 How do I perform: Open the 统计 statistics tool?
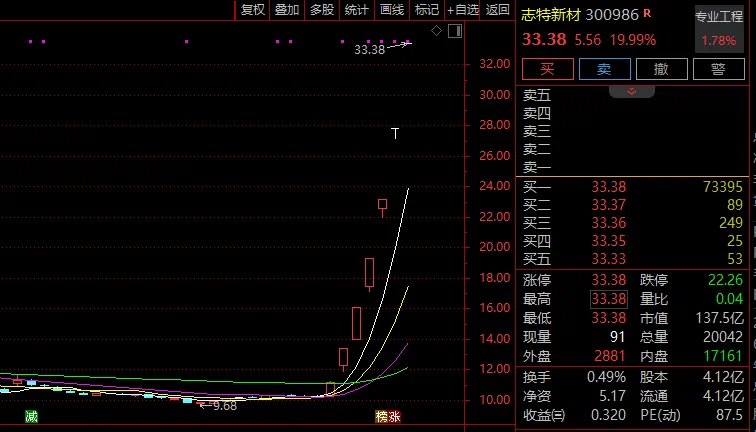coord(356,10)
